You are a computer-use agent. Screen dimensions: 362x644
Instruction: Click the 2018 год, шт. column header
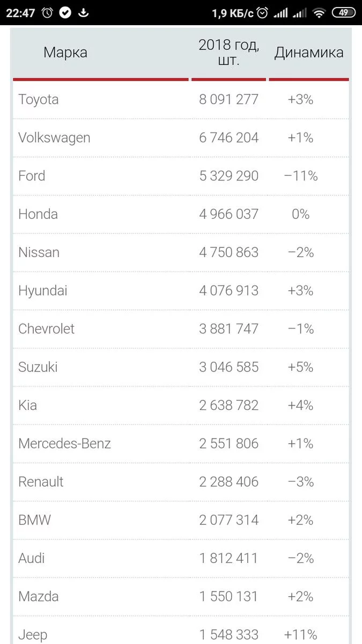tap(229, 53)
